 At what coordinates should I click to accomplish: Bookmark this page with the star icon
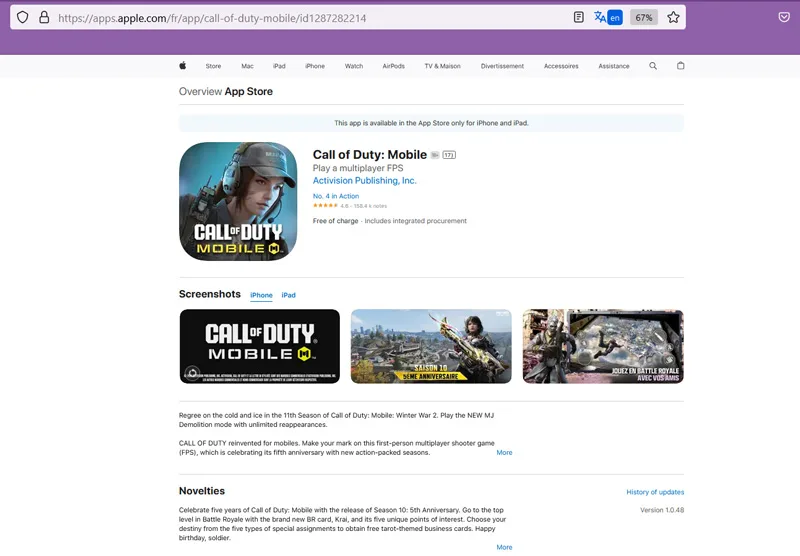[673, 17]
